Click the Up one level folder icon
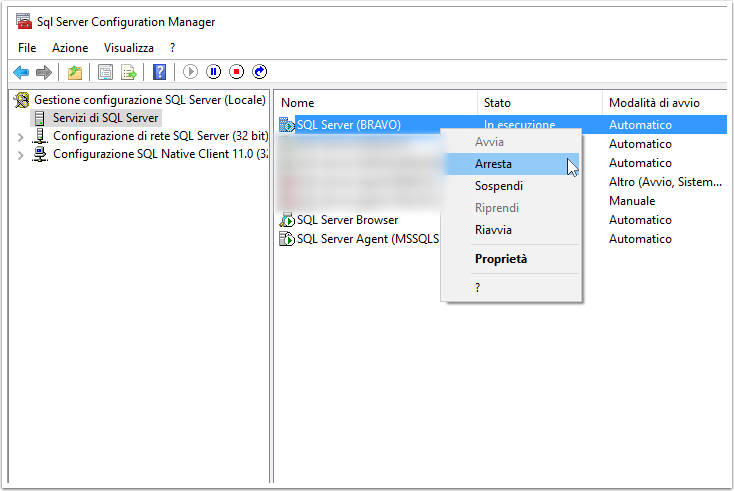 (x=75, y=72)
